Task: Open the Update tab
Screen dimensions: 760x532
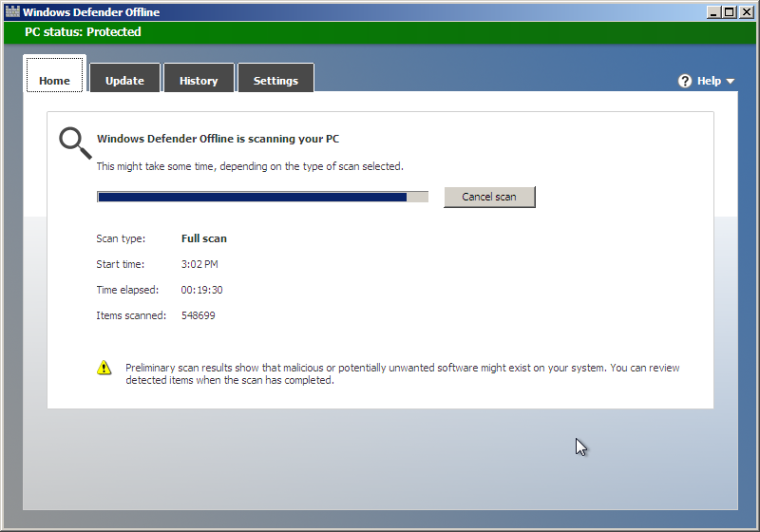Action: [x=124, y=78]
